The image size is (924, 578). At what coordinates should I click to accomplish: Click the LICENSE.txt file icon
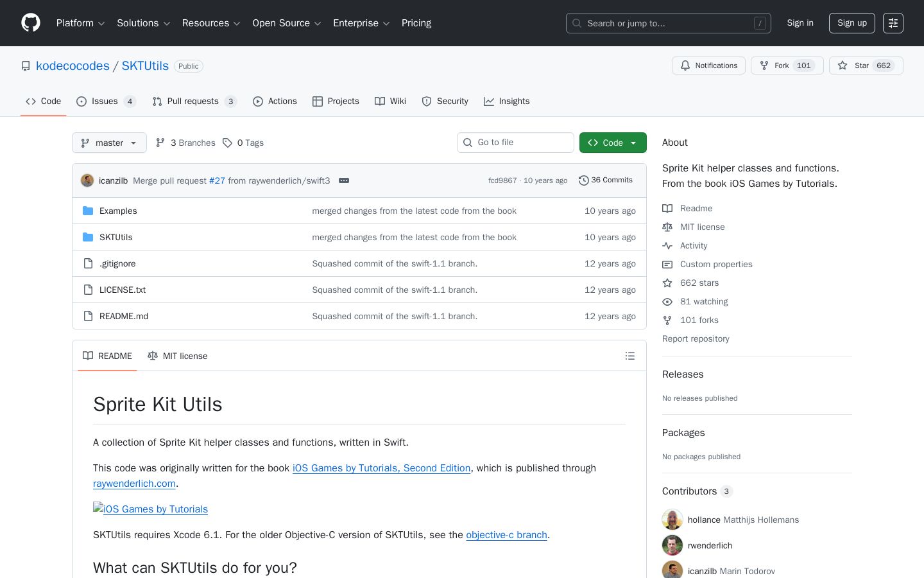(x=88, y=290)
